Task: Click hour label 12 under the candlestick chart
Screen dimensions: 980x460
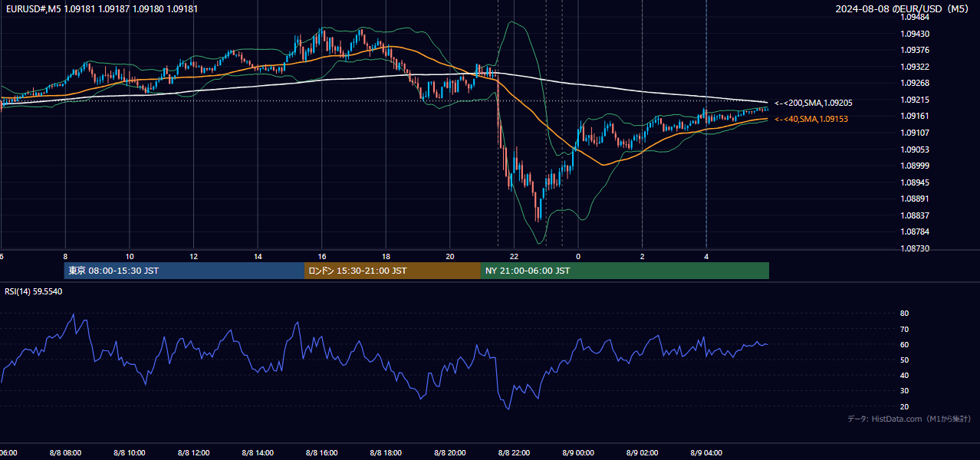Action: click(x=193, y=256)
